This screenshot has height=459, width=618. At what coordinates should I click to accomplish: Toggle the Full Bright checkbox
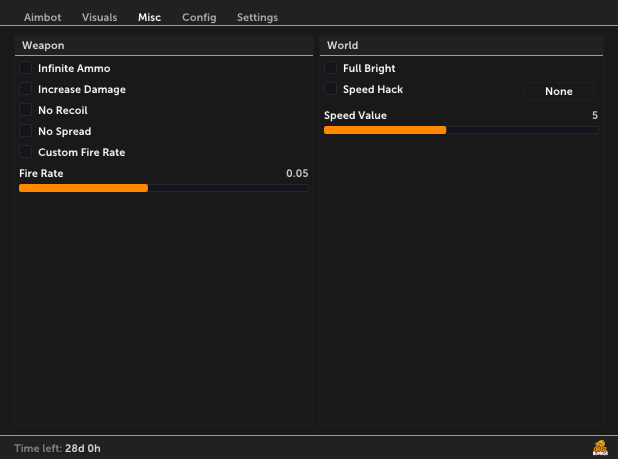(330, 68)
